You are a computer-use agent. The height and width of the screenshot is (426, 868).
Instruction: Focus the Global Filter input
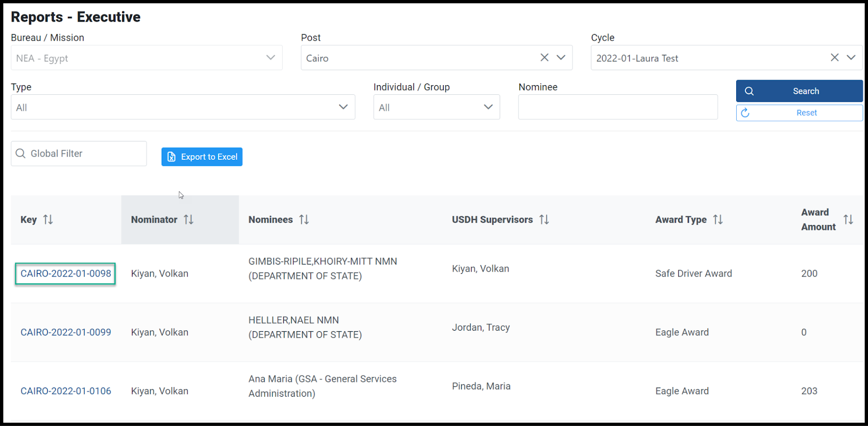point(79,153)
